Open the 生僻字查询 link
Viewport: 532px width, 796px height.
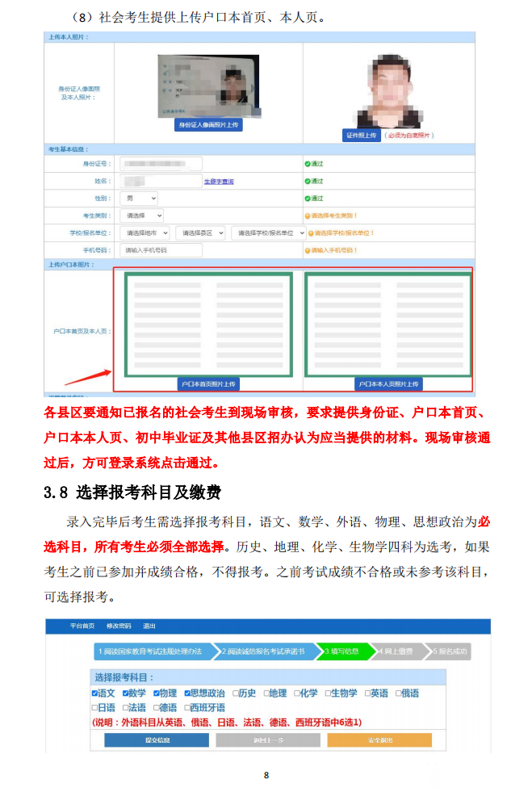(x=219, y=181)
